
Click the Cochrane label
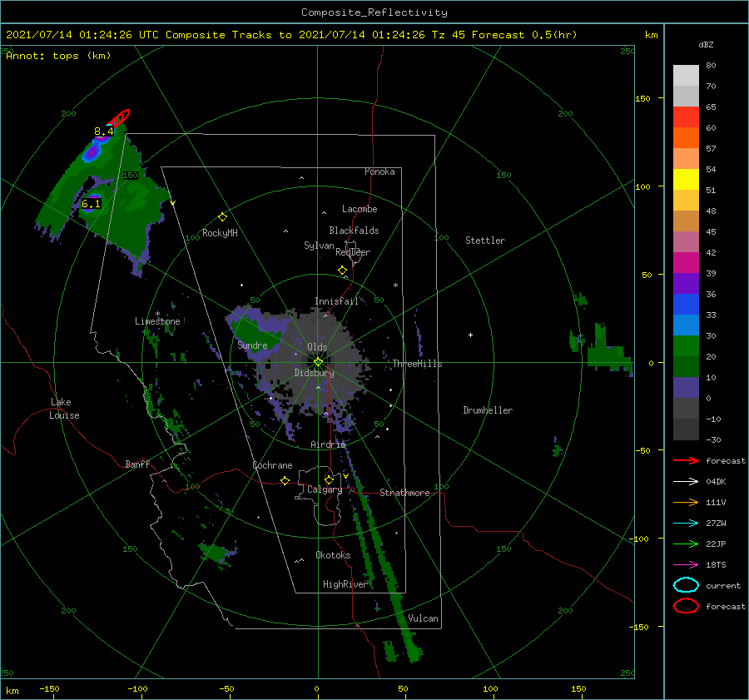pyautogui.click(x=272, y=465)
